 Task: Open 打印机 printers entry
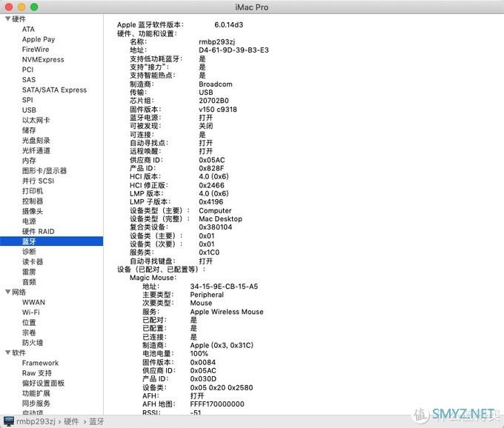pyautogui.click(x=33, y=191)
